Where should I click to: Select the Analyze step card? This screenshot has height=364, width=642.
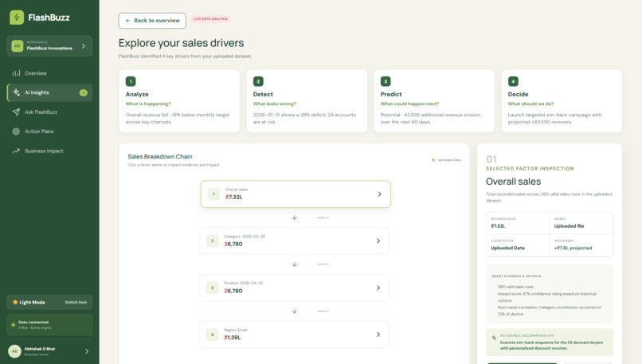tap(179, 101)
